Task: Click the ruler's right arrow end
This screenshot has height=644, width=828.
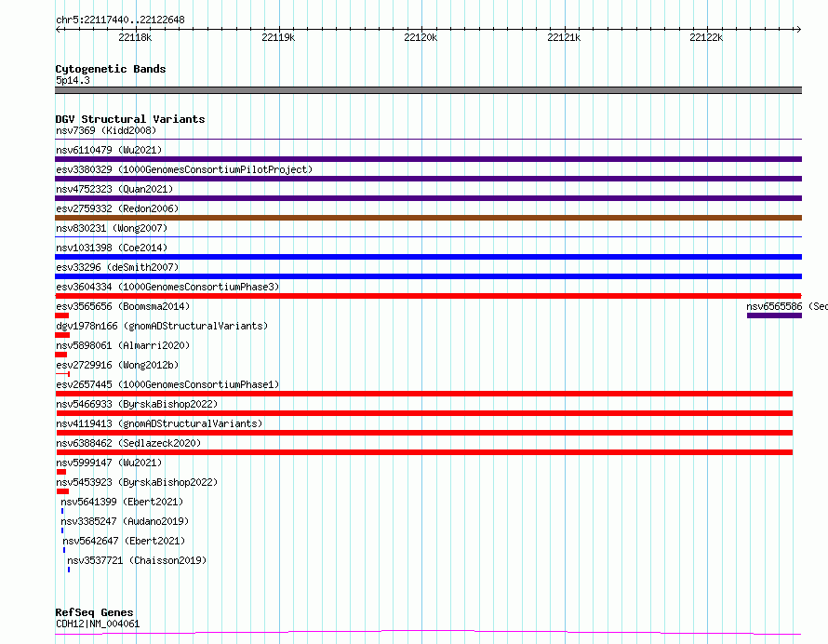Action: (798, 29)
